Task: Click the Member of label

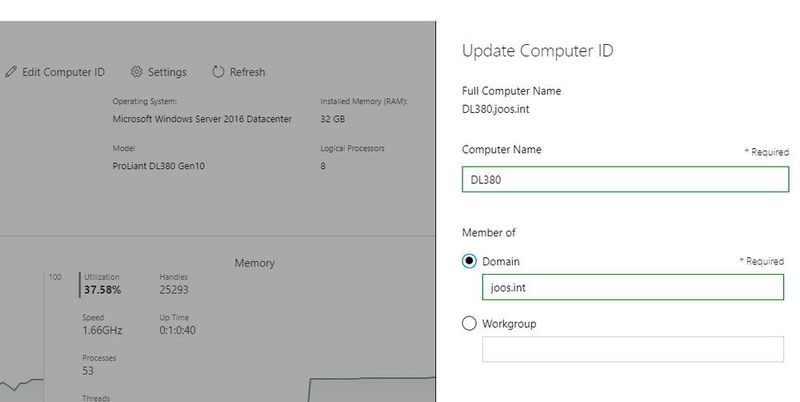Action: coord(489,233)
